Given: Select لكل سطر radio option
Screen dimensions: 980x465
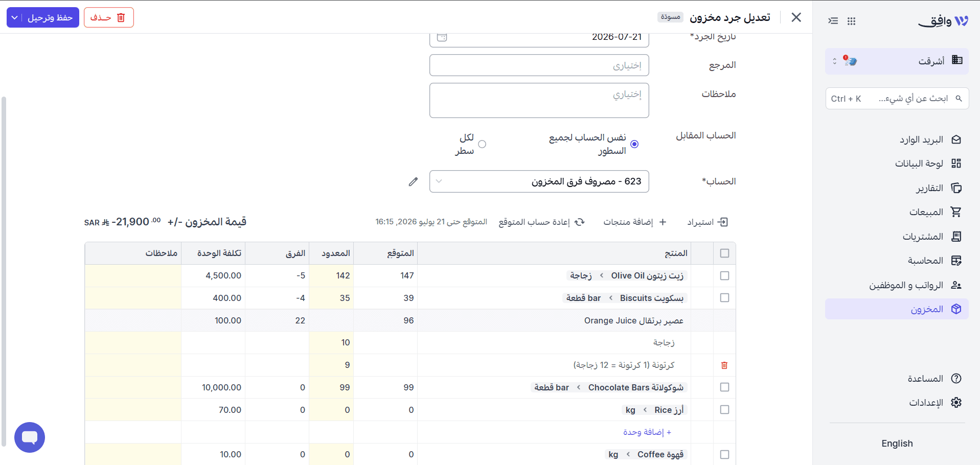Looking at the screenshot, I should (x=482, y=144).
